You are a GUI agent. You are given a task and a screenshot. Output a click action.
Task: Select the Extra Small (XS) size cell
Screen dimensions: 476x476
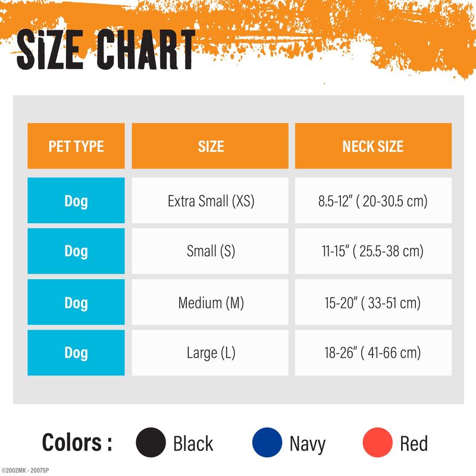pyautogui.click(x=210, y=201)
